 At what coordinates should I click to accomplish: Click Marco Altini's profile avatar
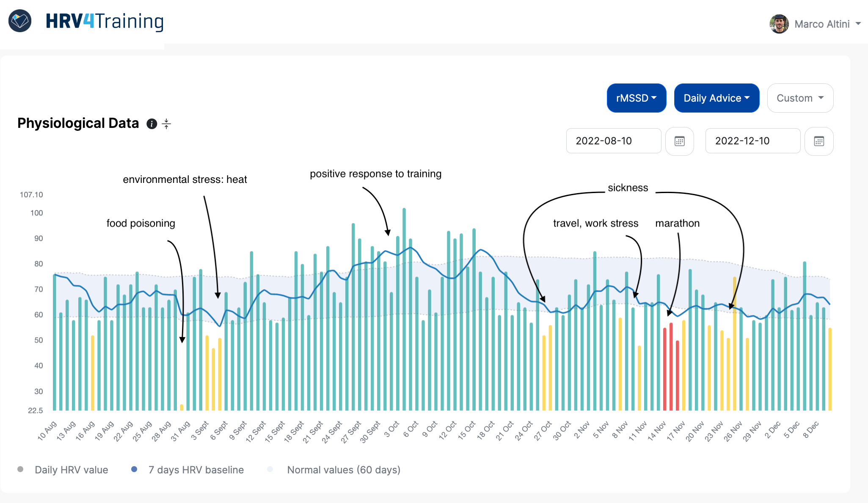pyautogui.click(x=779, y=24)
